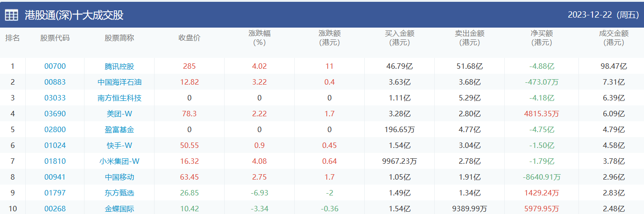
Task: Open 美团-W stock link
Action: coord(119,114)
